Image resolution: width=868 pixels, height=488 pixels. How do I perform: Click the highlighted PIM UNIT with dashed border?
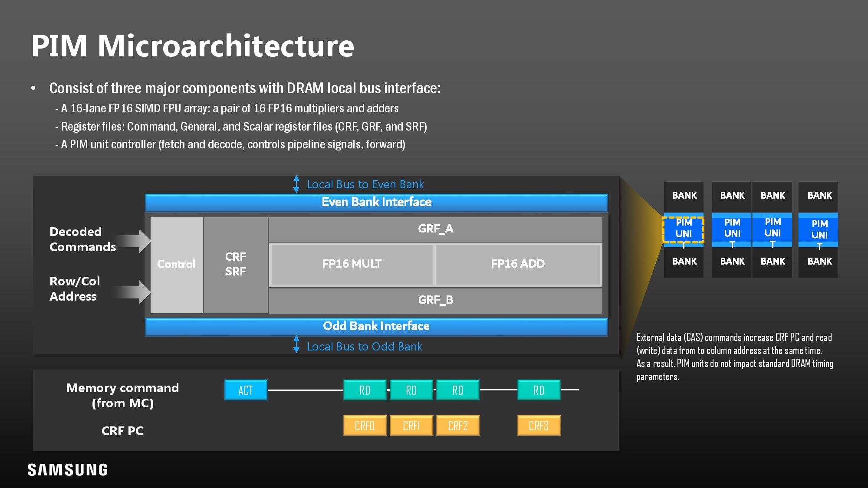coord(684,229)
